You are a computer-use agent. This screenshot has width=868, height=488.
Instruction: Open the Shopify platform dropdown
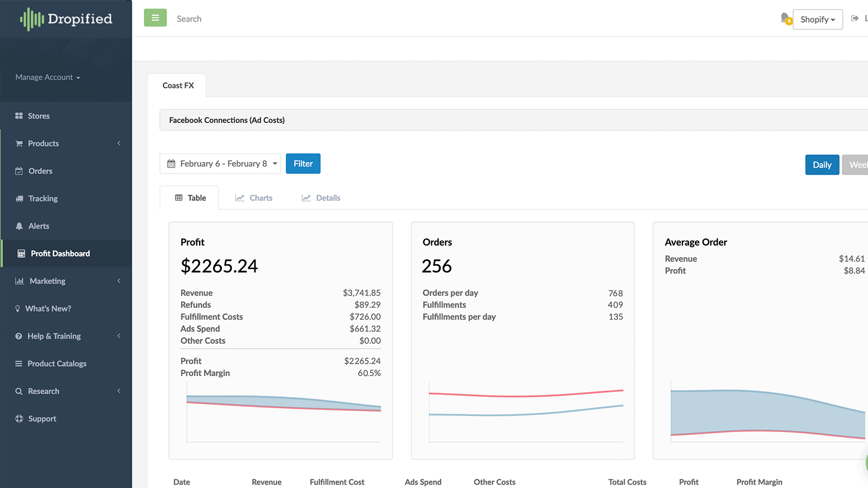817,20
